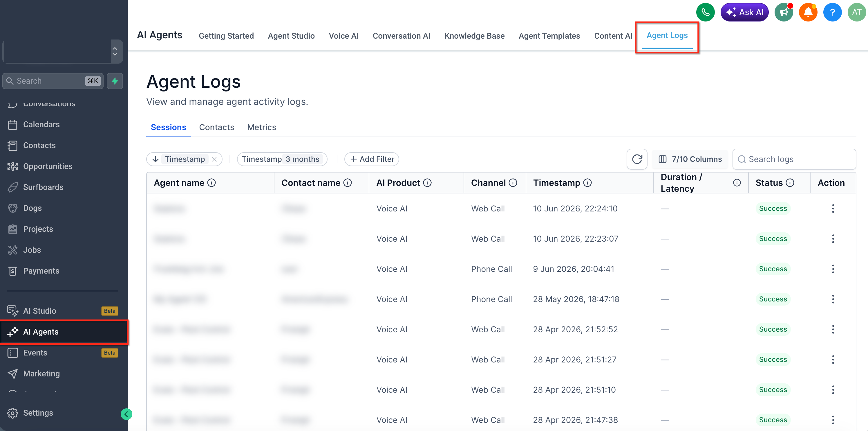Click the green phone dialer icon

(705, 12)
